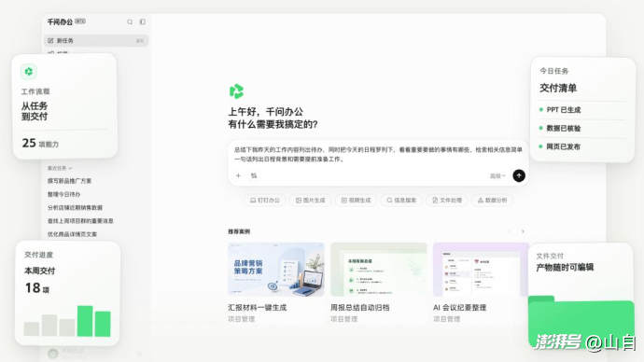
Task: Open the tools icon beside the plus
Action: (x=254, y=175)
